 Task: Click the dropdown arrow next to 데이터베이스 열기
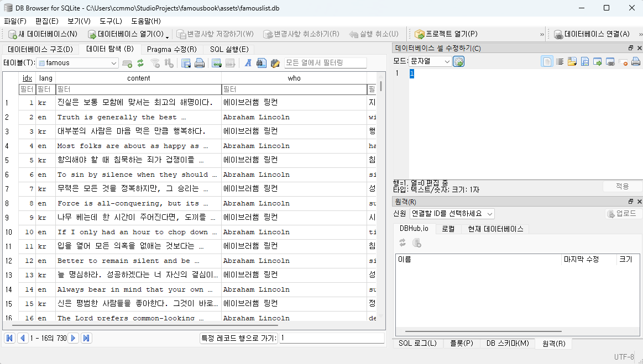[168, 36]
